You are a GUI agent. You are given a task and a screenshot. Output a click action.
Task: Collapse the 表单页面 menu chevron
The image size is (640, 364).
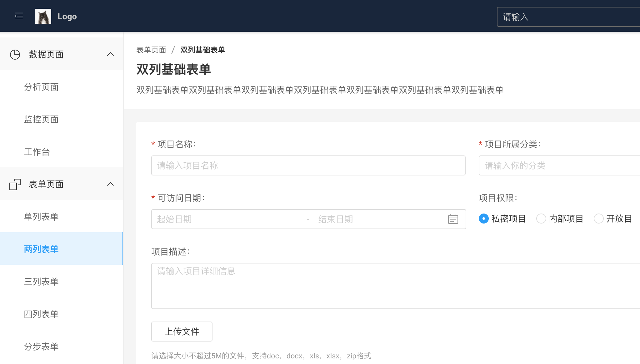[110, 184]
